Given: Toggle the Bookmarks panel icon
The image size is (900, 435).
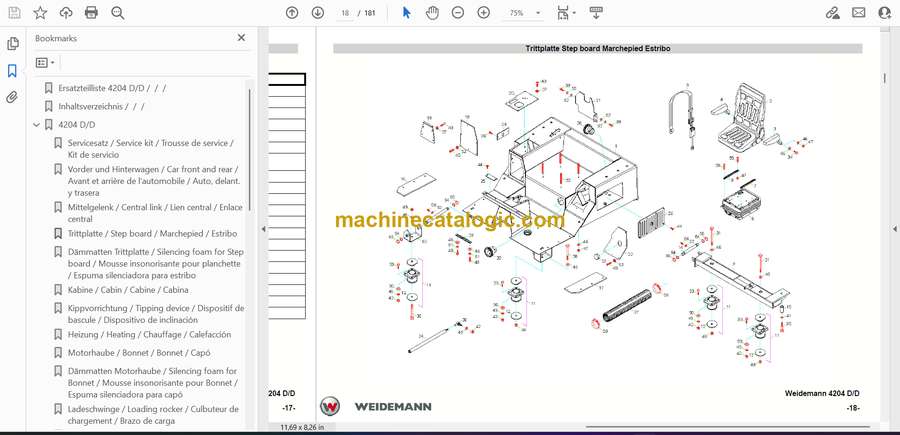Looking at the screenshot, I should (12, 71).
